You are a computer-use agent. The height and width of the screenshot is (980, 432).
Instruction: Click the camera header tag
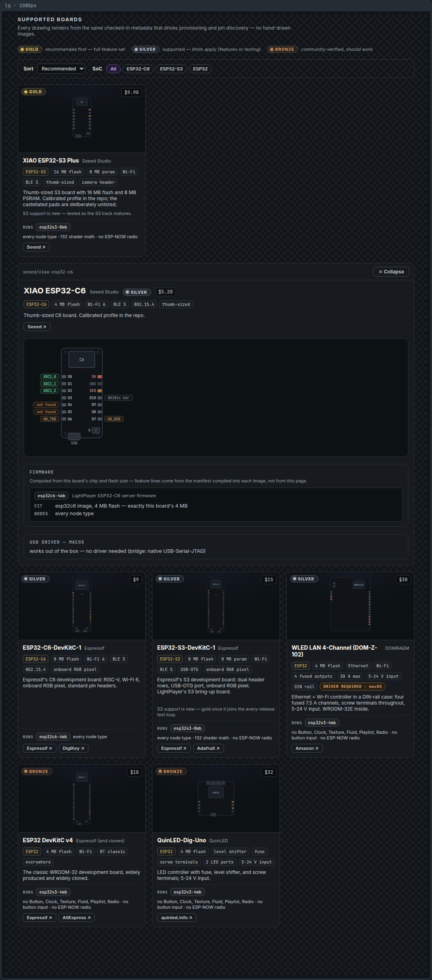click(x=98, y=182)
